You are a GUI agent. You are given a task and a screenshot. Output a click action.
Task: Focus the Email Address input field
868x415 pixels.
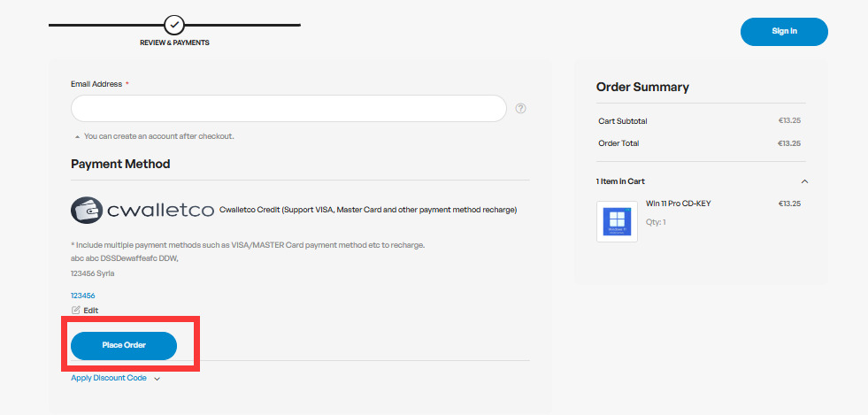(288, 109)
